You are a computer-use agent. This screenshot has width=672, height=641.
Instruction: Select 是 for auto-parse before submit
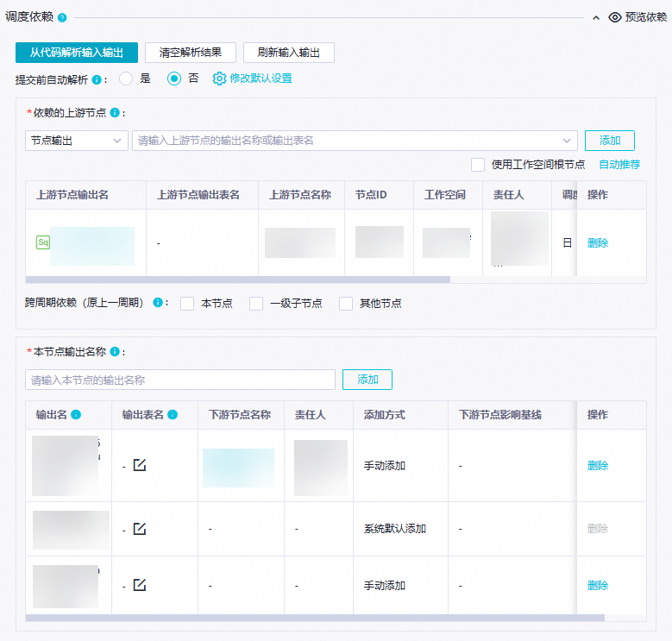point(126,79)
